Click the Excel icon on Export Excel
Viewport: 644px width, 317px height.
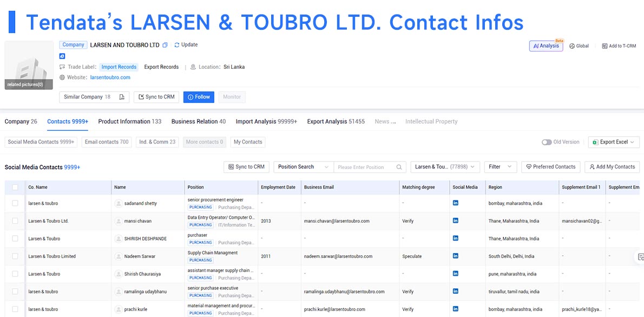point(595,143)
